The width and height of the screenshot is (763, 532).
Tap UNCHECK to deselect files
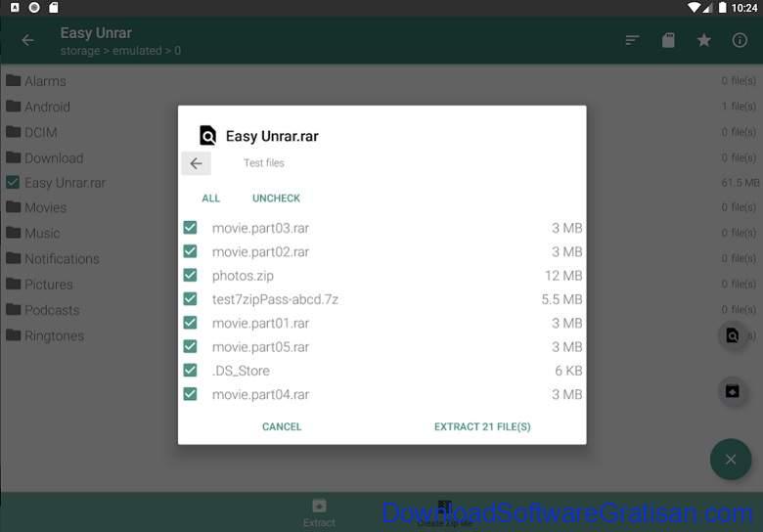click(x=277, y=199)
